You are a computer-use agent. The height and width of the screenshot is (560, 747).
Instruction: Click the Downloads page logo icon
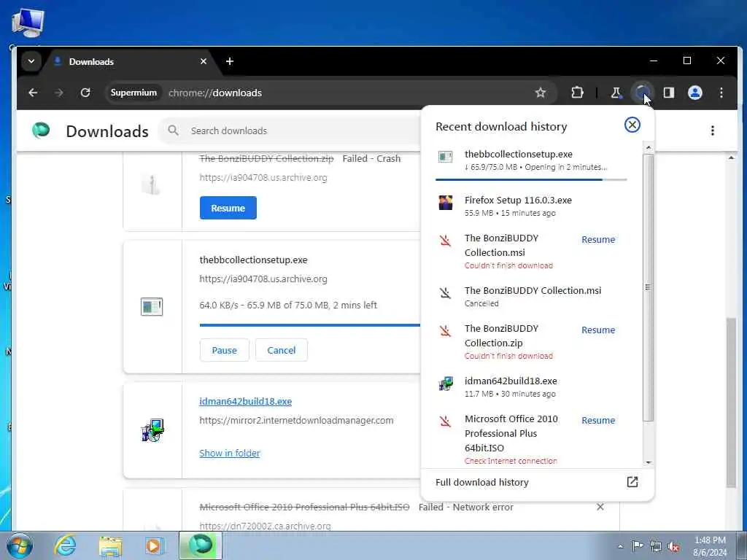click(41, 130)
